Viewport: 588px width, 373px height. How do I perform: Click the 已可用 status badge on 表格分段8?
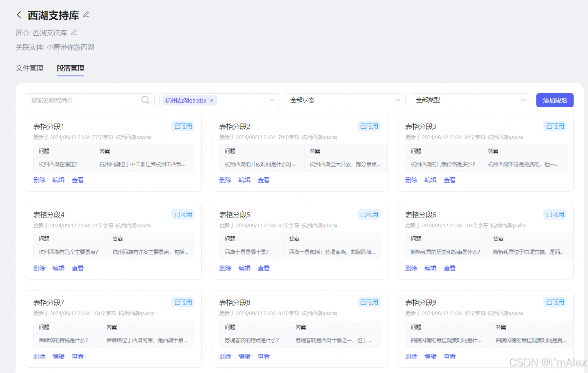click(369, 302)
